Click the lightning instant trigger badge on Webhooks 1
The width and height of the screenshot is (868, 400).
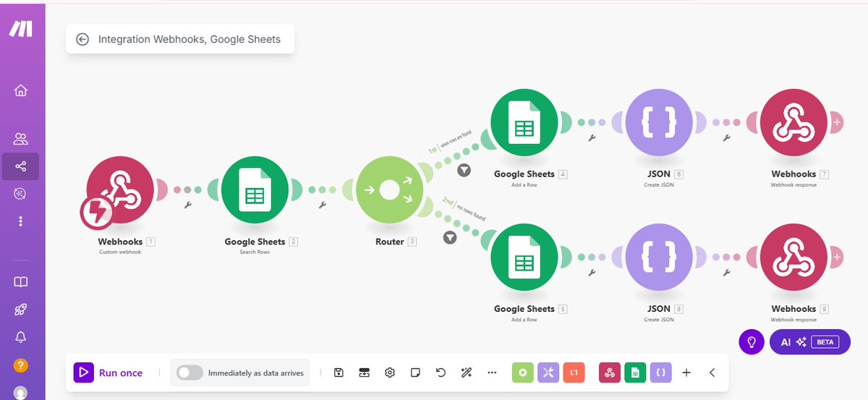point(97,211)
